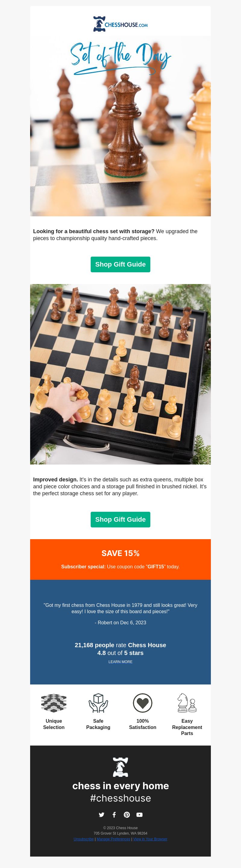The height and width of the screenshot is (868, 241).
Task: Open the Pinterest icon in footer
Action: 127,814
